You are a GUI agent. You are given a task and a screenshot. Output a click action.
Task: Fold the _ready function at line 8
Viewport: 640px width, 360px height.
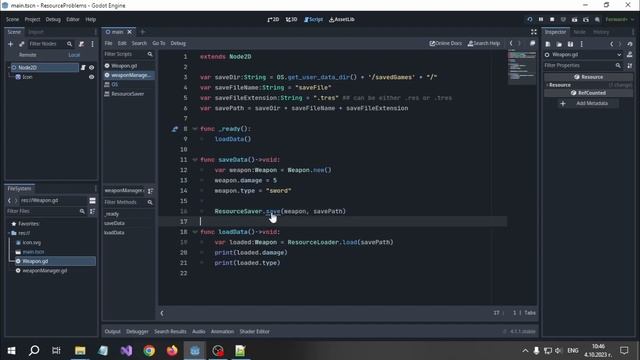[195, 129]
